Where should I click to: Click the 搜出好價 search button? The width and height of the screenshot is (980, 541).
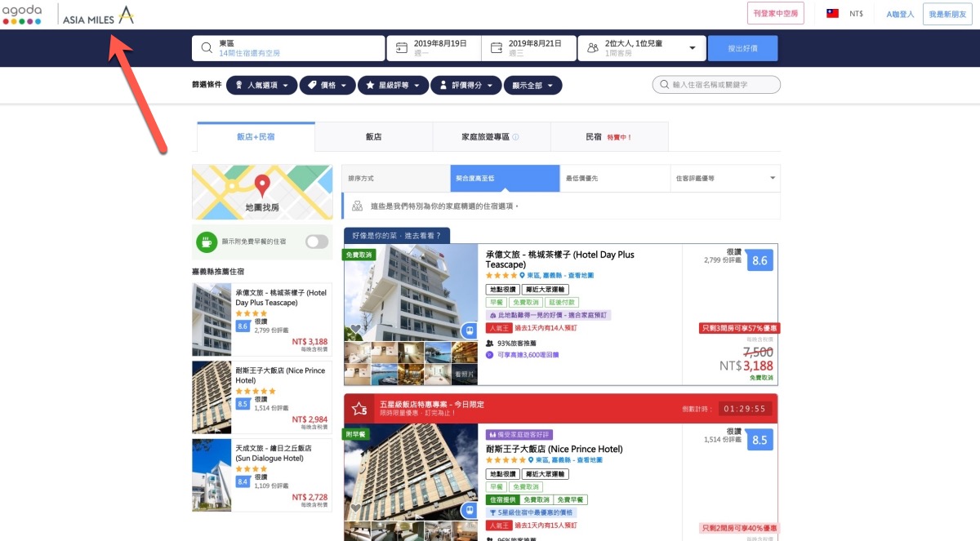(742, 48)
